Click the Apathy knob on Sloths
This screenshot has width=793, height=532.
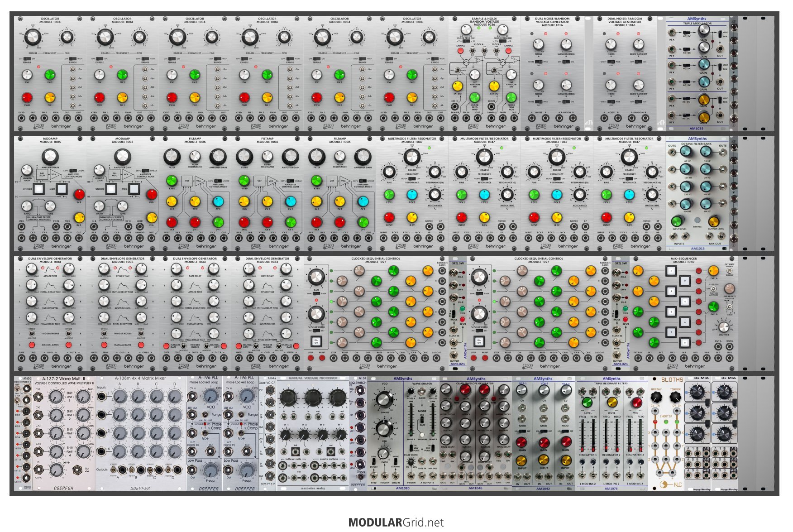point(656,398)
